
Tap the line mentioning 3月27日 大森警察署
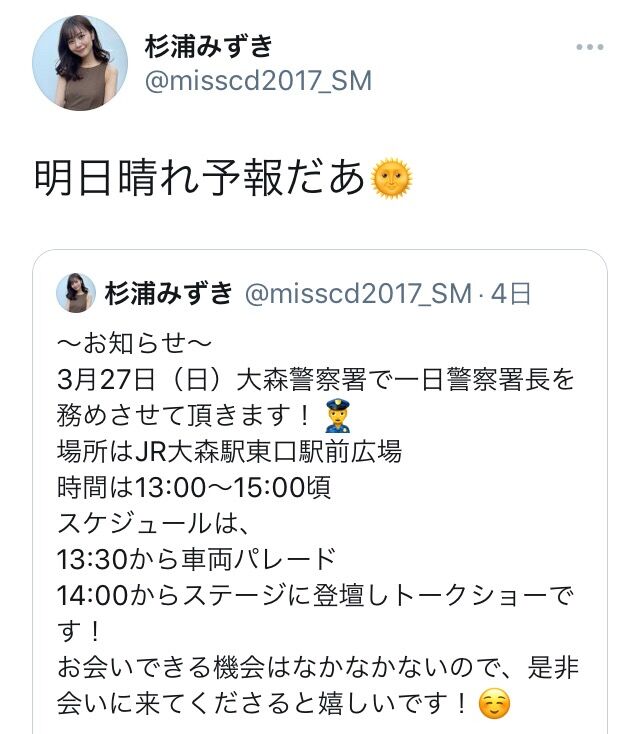[x=316, y=380]
